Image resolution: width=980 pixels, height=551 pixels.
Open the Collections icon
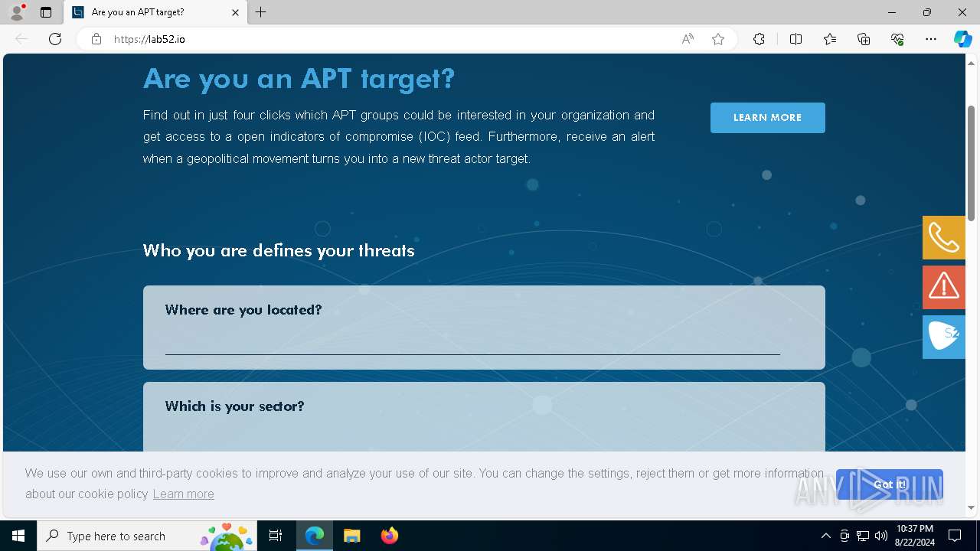tap(864, 39)
